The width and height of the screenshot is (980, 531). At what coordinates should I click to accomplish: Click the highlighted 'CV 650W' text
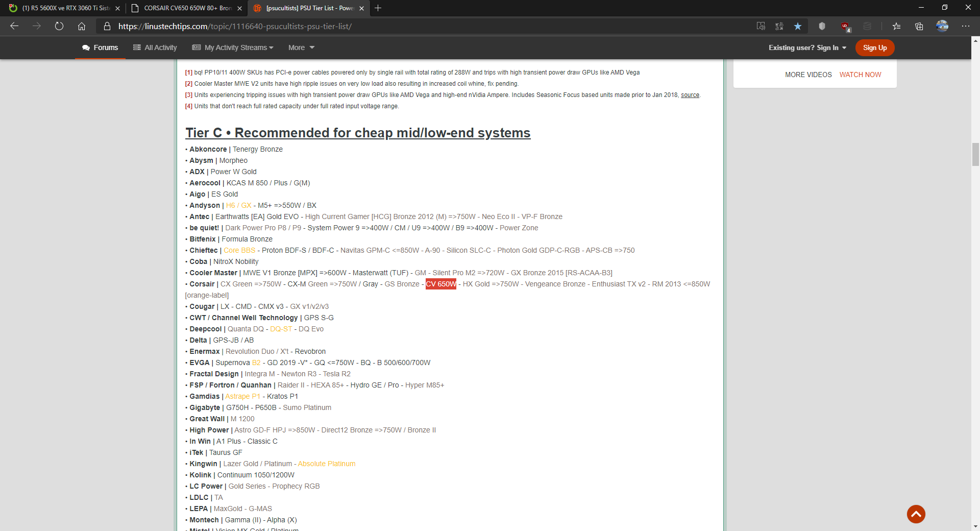(x=441, y=284)
